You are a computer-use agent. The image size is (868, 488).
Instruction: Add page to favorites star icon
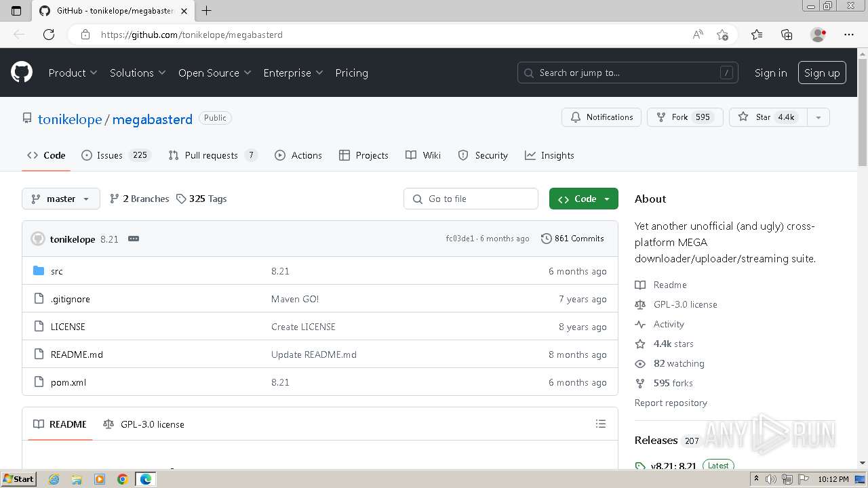pos(722,35)
